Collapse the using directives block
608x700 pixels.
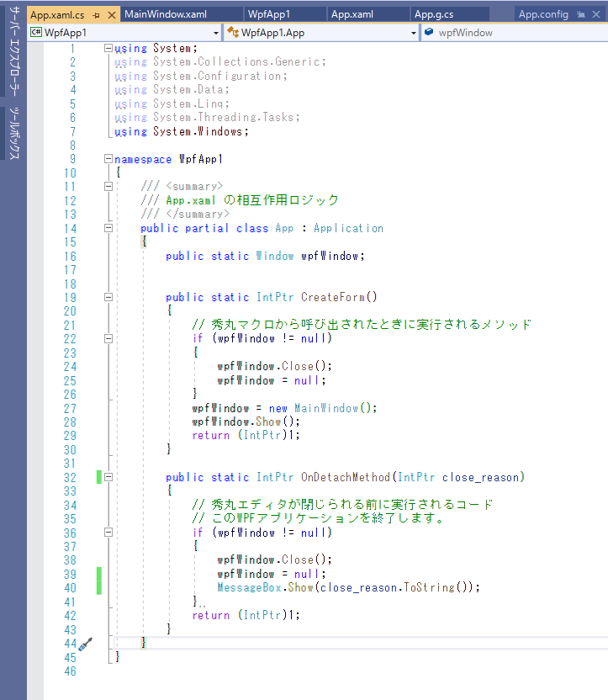tap(108, 49)
